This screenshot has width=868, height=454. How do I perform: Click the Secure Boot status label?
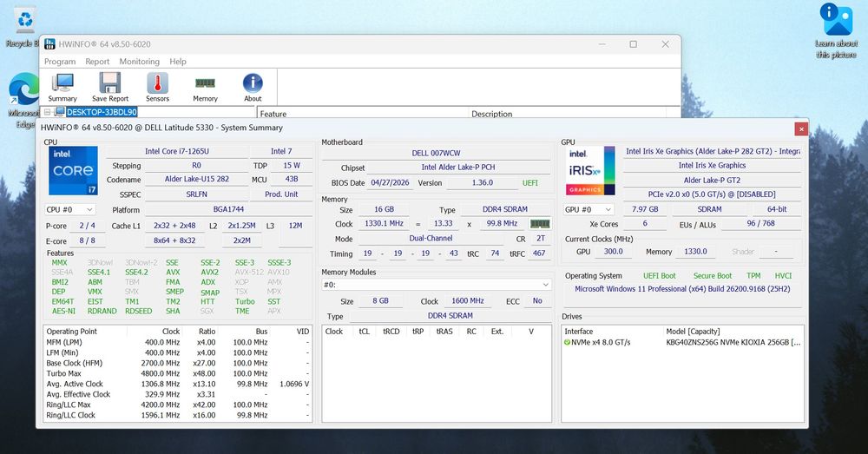coord(713,276)
